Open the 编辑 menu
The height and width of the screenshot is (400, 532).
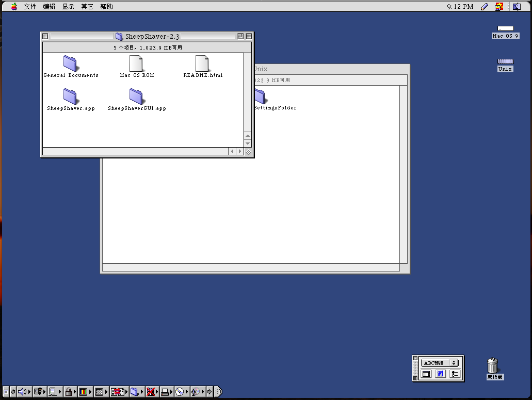point(49,6)
